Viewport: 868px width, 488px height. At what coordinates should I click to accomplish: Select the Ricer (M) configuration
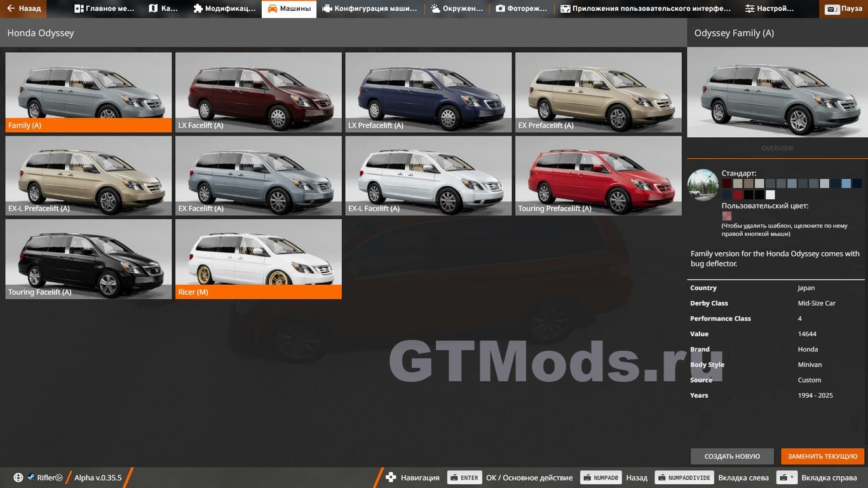(259, 259)
